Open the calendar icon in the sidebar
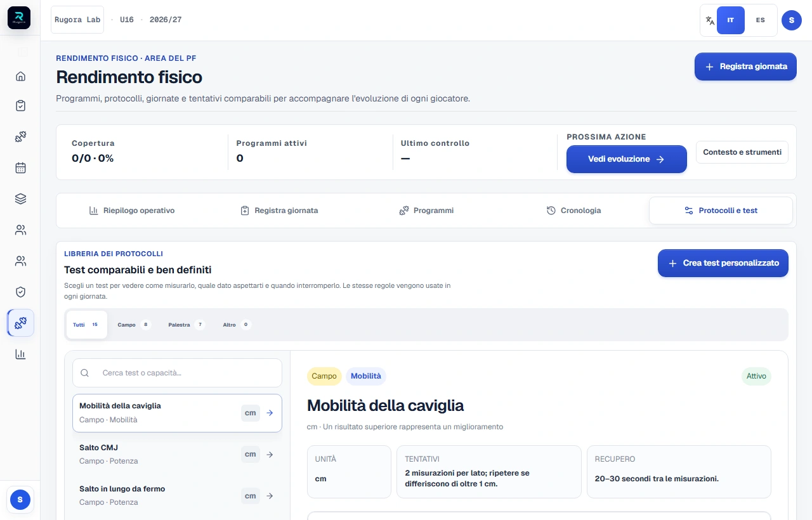 [x=20, y=168]
